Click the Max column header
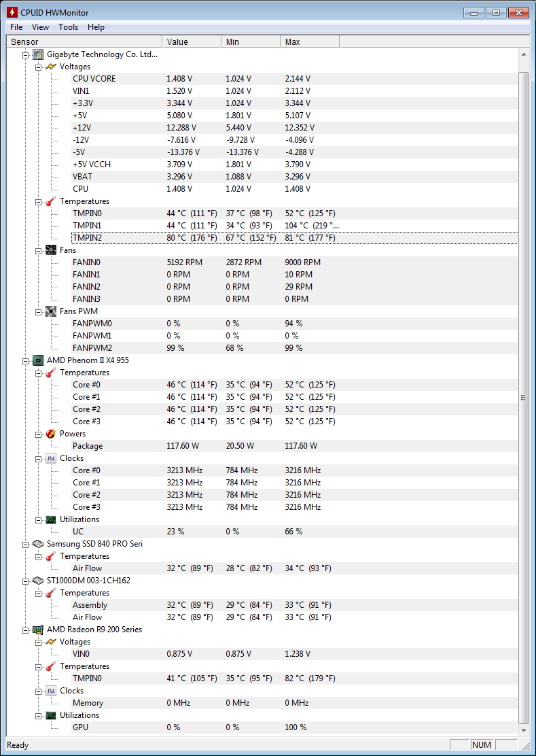The image size is (536, 756). tap(310, 42)
